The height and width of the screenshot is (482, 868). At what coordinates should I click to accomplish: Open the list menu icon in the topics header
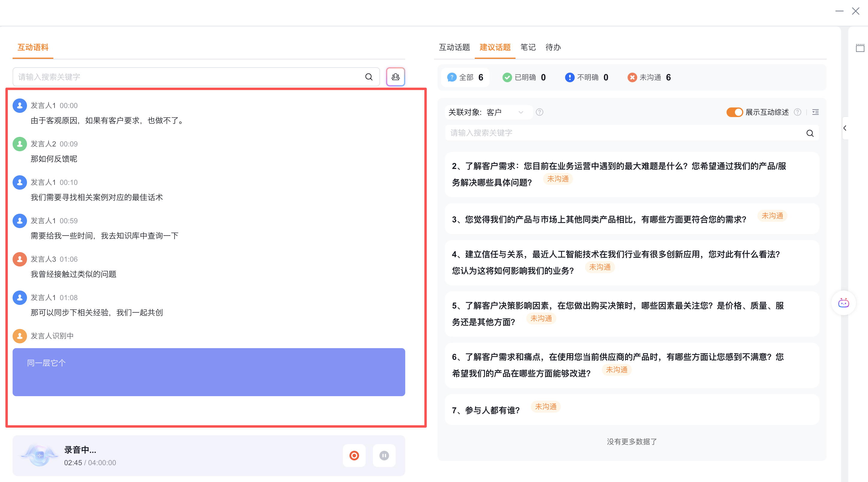coord(816,112)
